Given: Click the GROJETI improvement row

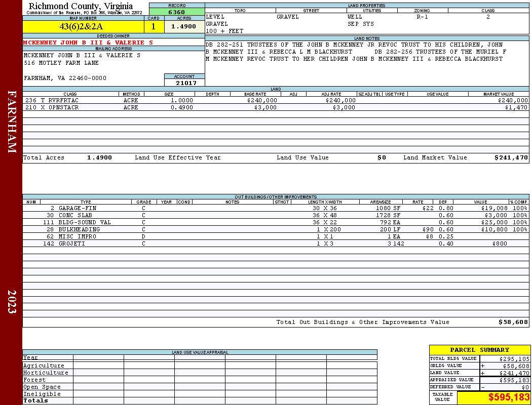Looking at the screenshot, I should click(276, 244).
